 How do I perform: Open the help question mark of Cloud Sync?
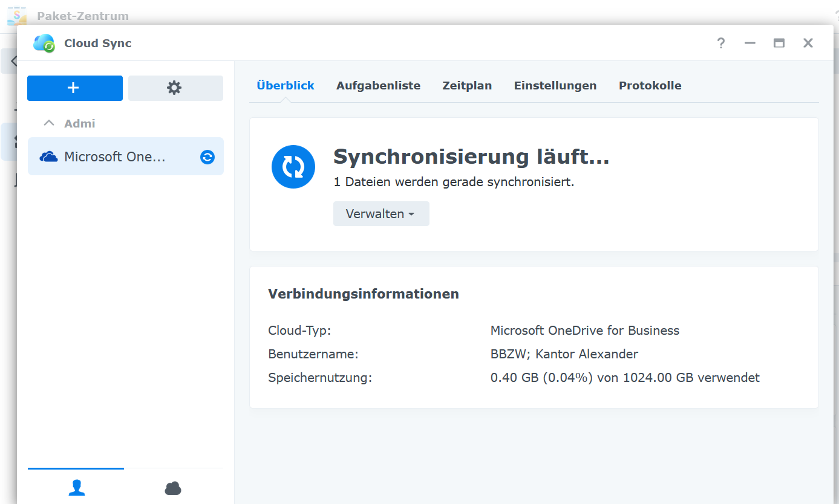721,43
